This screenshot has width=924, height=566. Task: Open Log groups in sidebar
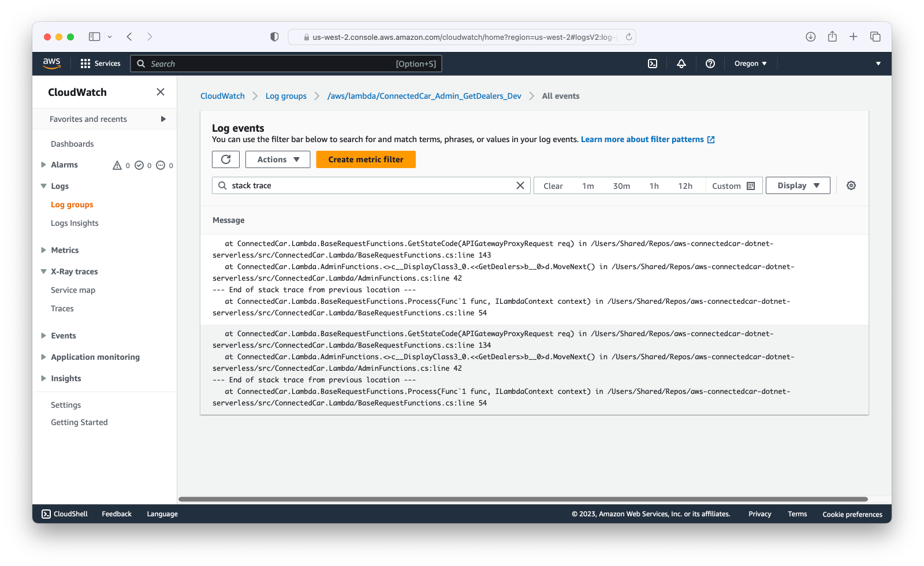click(x=72, y=204)
